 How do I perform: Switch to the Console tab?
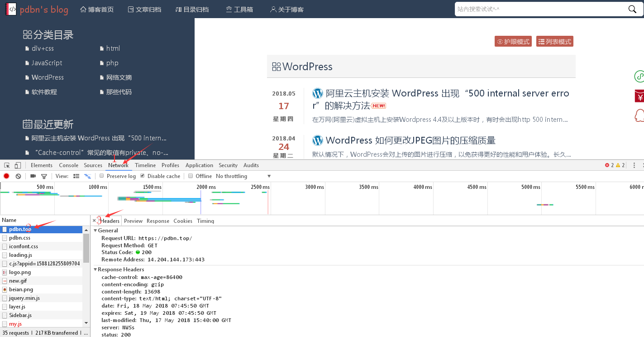pos(68,165)
